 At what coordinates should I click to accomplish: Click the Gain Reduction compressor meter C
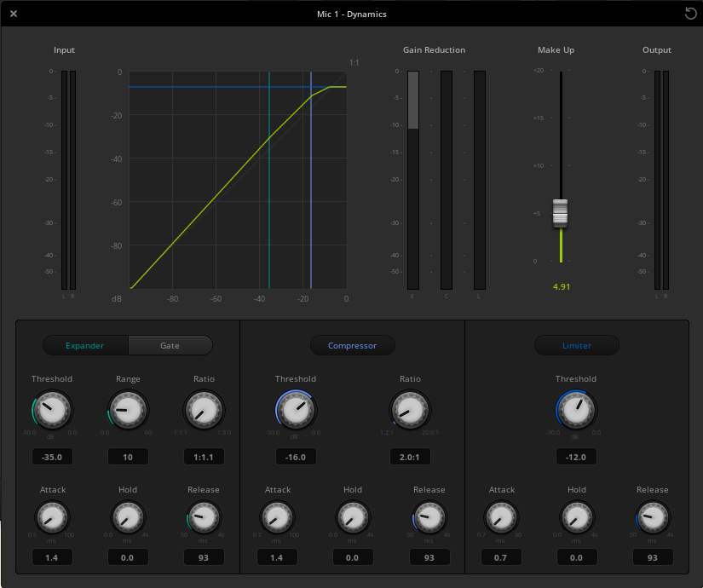pyautogui.click(x=447, y=180)
